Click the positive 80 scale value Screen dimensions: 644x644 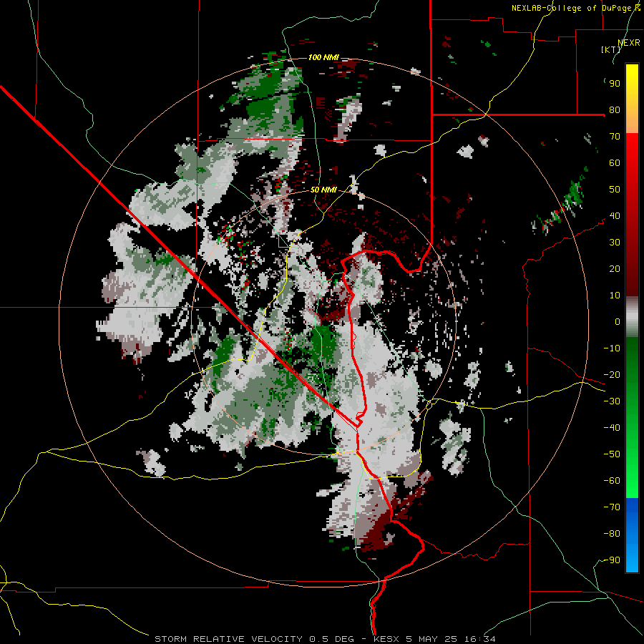point(615,110)
